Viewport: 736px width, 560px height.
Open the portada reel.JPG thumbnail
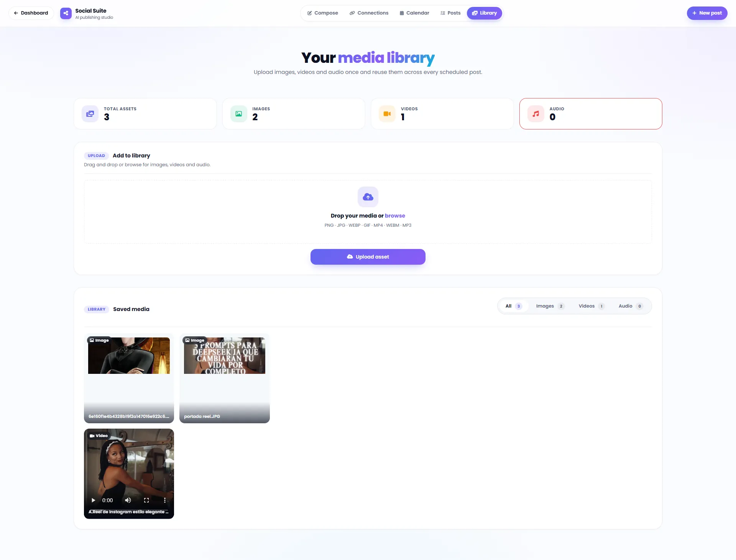(x=225, y=355)
